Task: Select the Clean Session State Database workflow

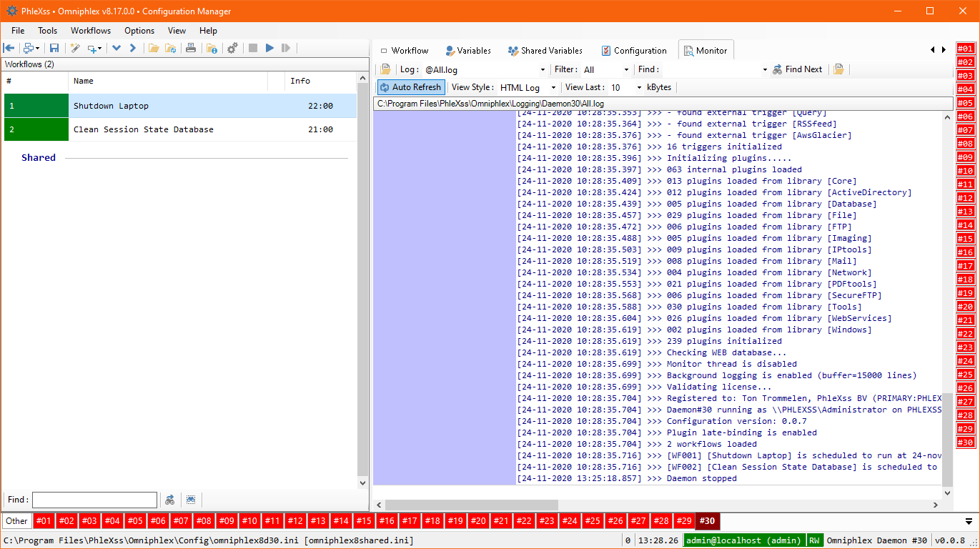Action: pos(180,129)
